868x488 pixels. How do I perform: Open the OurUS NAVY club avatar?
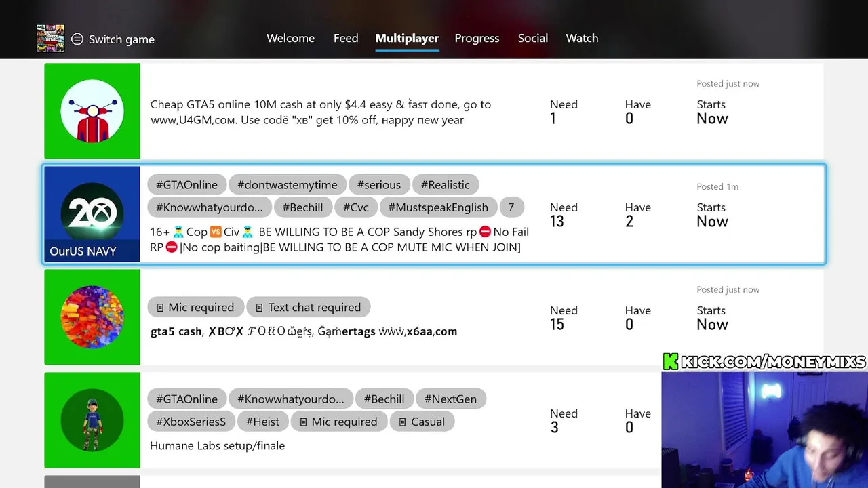[x=92, y=214]
